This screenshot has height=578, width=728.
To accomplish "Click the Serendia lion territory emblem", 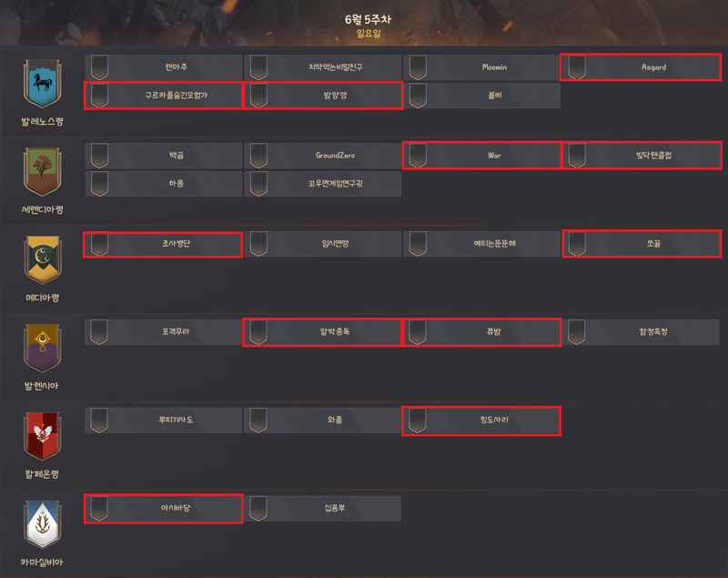I will pyautogui.click(x=42, y=172).
